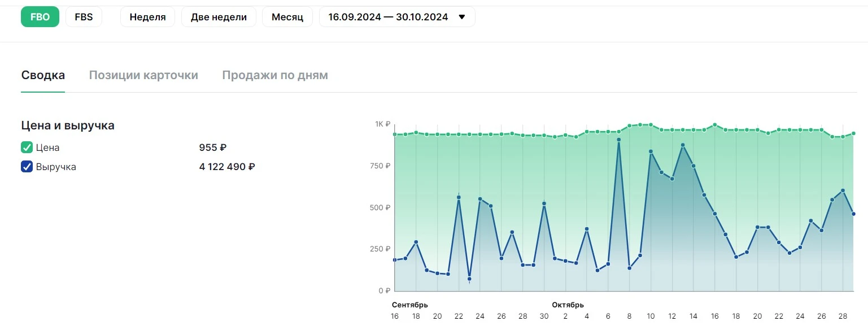Uncheck the blue Выручка checkbox
The image size is (868, 330).
[27, 167]
